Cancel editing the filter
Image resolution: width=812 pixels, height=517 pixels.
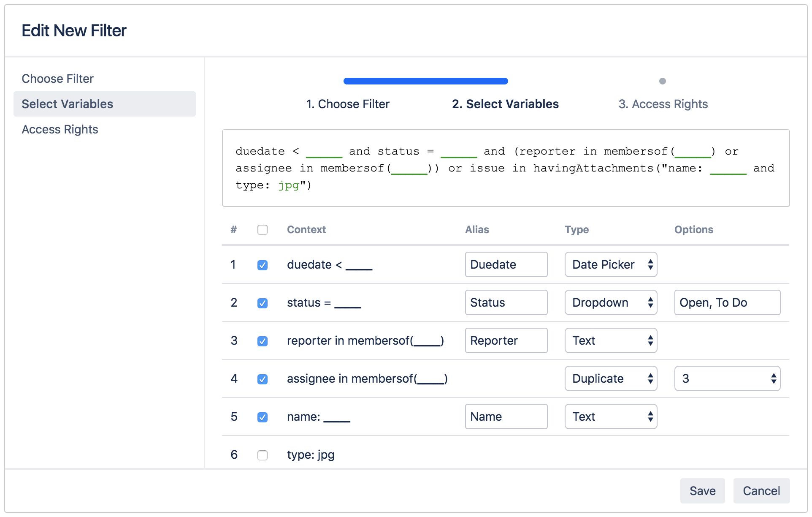(761, 490)
